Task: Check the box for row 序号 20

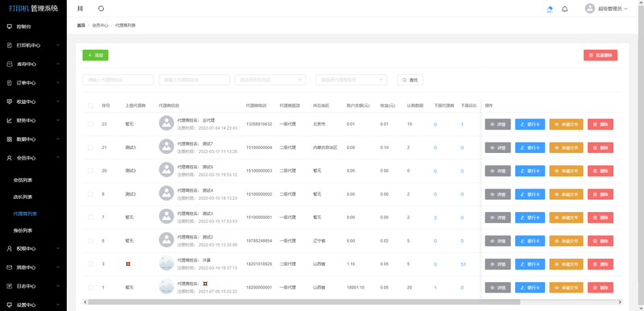Action: pos(90,171)
